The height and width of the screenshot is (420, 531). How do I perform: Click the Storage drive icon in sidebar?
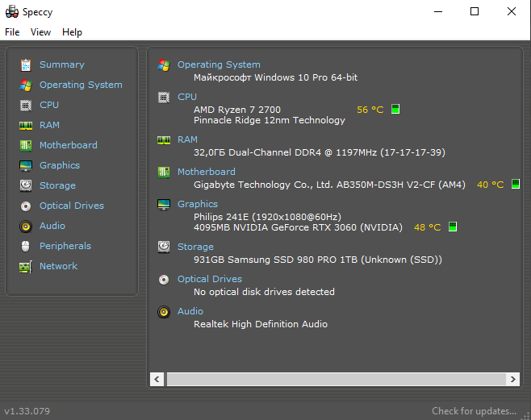coord(25,185)
